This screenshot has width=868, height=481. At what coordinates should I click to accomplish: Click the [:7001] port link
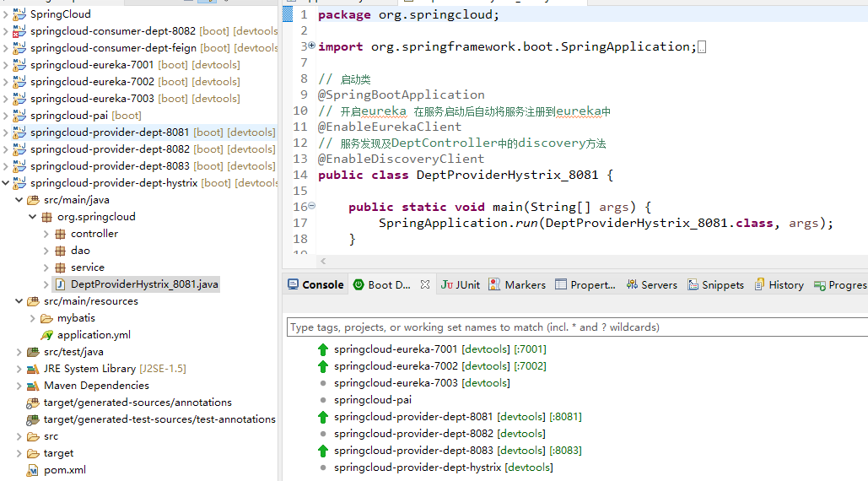point(530,349)
